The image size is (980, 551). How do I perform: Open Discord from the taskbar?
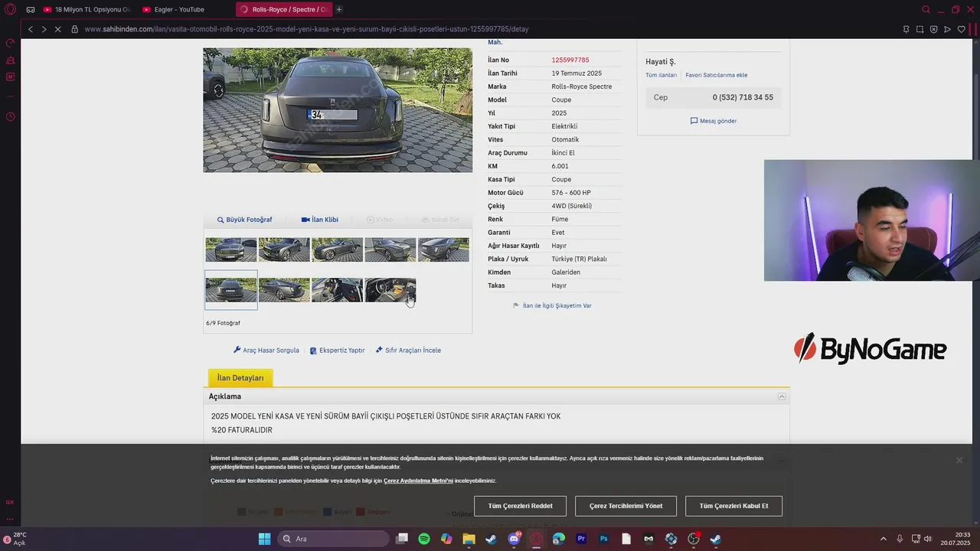[x=514, y=539]
